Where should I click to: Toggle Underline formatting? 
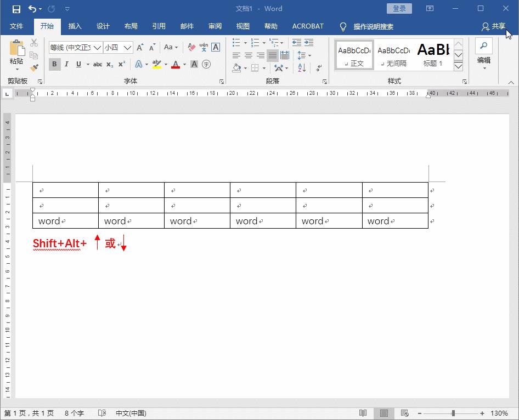coord(78,64)
